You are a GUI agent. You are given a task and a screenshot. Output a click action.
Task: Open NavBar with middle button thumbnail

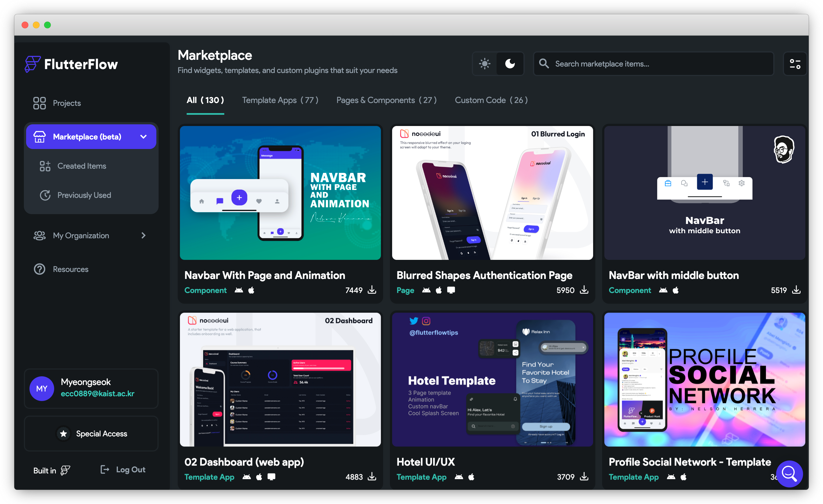705,193
